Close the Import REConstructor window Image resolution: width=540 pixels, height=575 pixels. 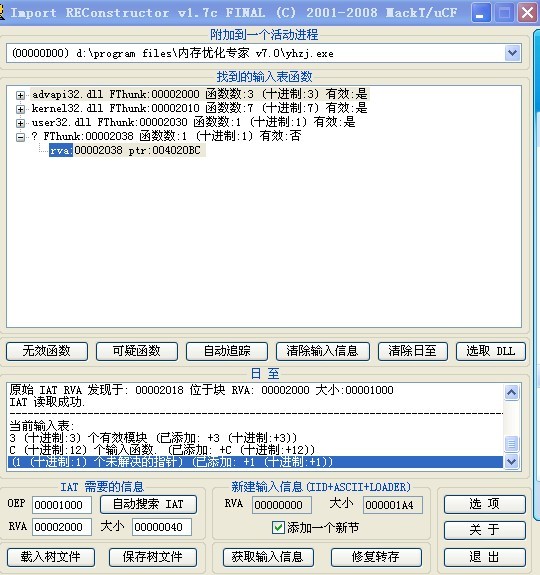[527, 13]
